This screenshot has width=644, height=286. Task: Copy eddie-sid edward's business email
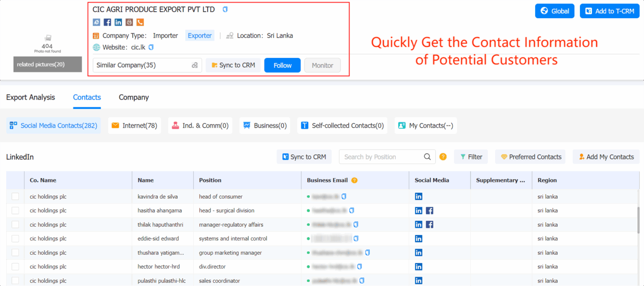[x=356, y=239]
